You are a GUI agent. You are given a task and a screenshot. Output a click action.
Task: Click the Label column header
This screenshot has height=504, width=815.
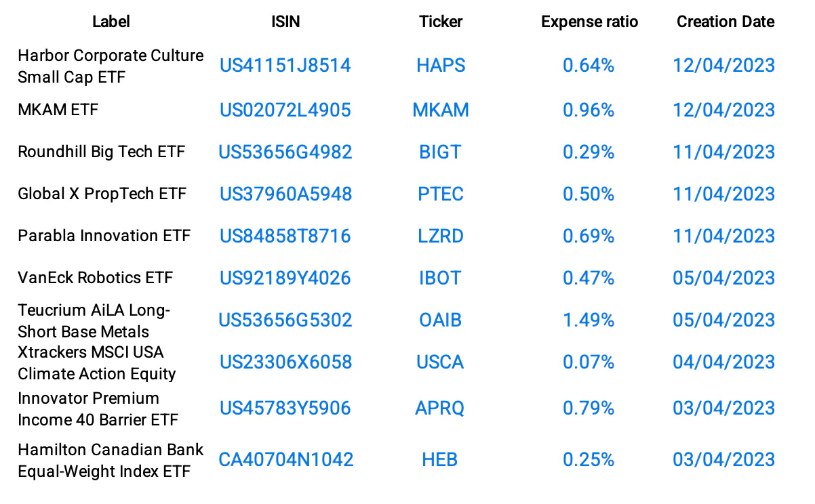(x=111, y=22)
